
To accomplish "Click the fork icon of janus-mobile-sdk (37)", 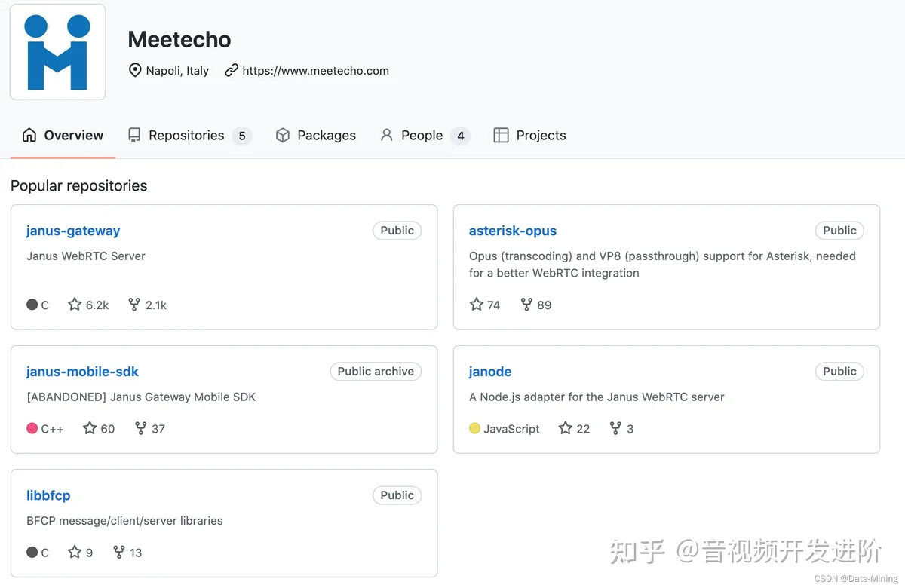I will 140,428.
